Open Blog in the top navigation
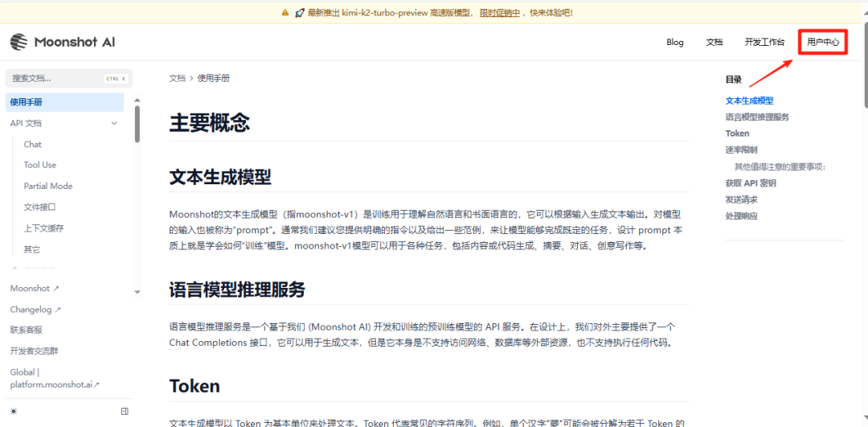Screen dimensions: 868x427 coord(675,42)
